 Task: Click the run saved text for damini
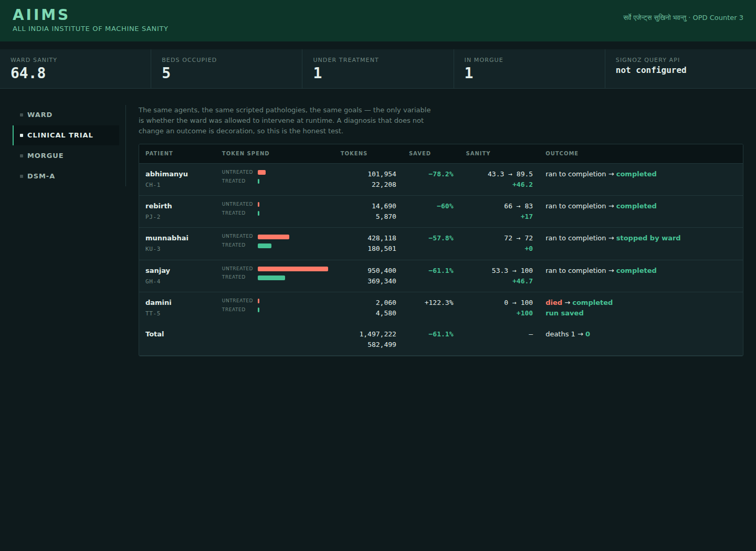point(564,313)
